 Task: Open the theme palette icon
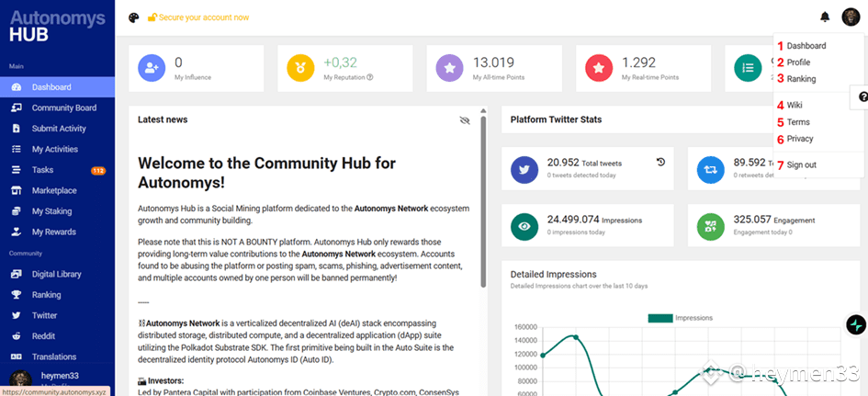click(x=133, y=17)
